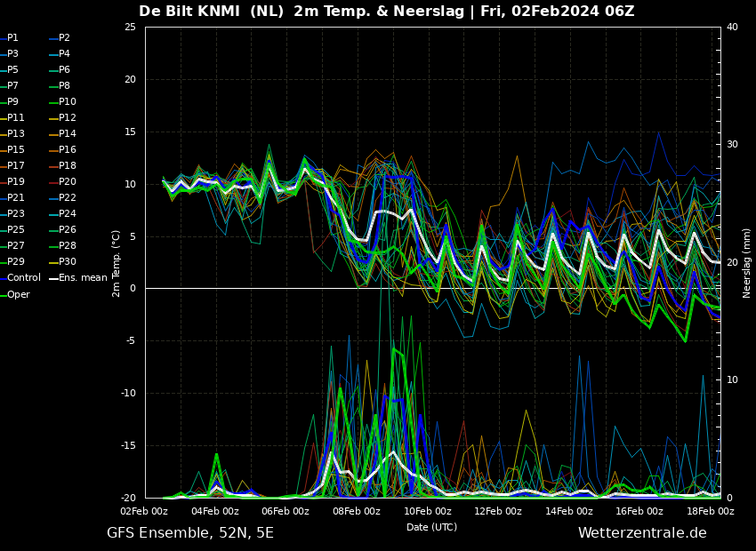Select the Ens. mean legend entry
This screenshot has width=756, height=551.
(x=83, y=278)
